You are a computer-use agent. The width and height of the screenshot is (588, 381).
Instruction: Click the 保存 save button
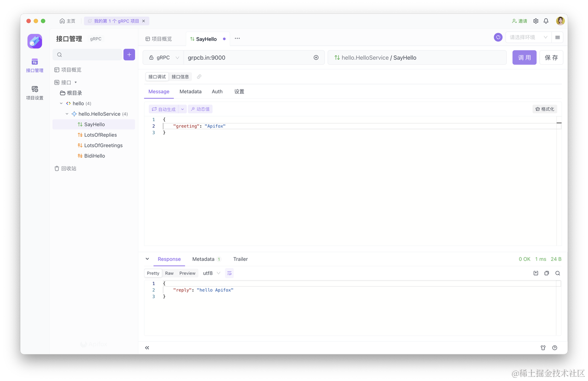tap(551, 58)
